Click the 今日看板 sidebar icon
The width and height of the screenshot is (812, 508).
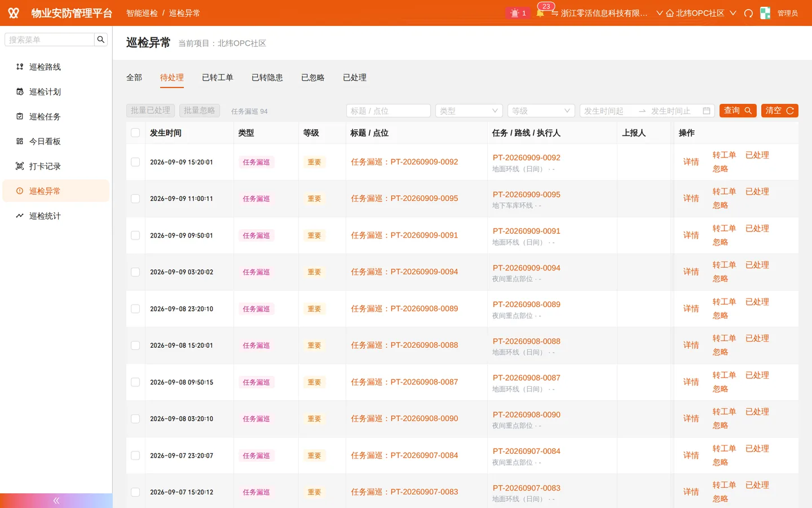[x=20, y=141]
